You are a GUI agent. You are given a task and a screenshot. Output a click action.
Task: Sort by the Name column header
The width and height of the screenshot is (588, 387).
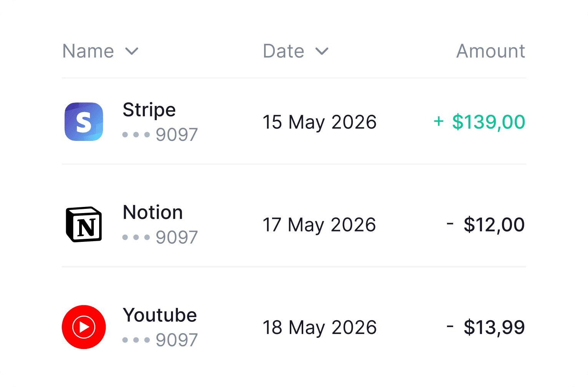88,51
